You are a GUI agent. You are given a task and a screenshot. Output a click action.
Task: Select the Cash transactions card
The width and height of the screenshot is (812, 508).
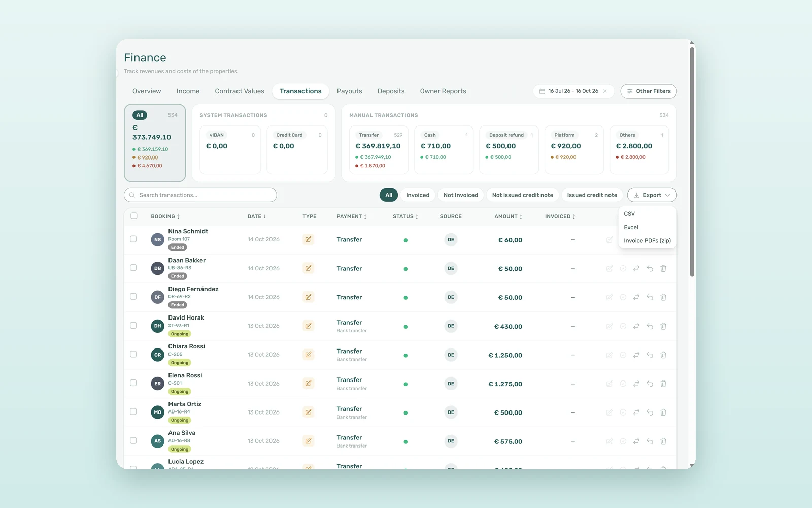pyautogui.click(x=444, y=150)
